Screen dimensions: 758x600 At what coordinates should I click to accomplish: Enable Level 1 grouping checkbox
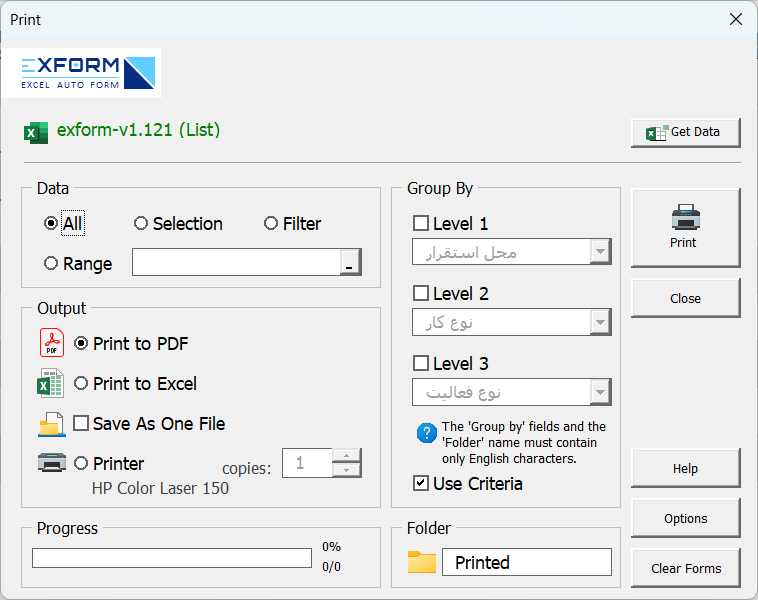point(421,223)
